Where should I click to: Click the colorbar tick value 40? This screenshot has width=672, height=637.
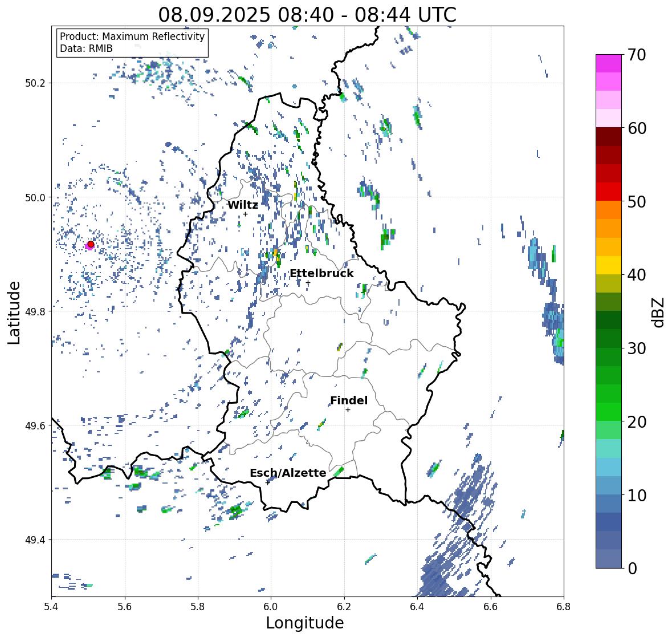tap(637, 275)
